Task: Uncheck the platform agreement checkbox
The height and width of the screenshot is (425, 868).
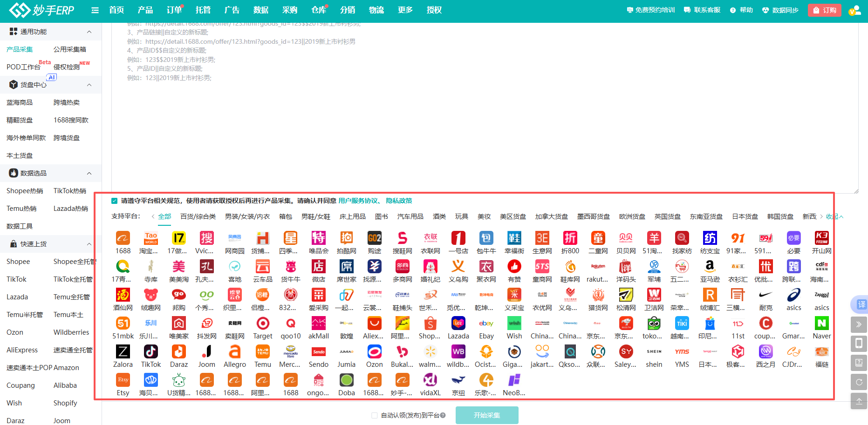Action: 114,201
